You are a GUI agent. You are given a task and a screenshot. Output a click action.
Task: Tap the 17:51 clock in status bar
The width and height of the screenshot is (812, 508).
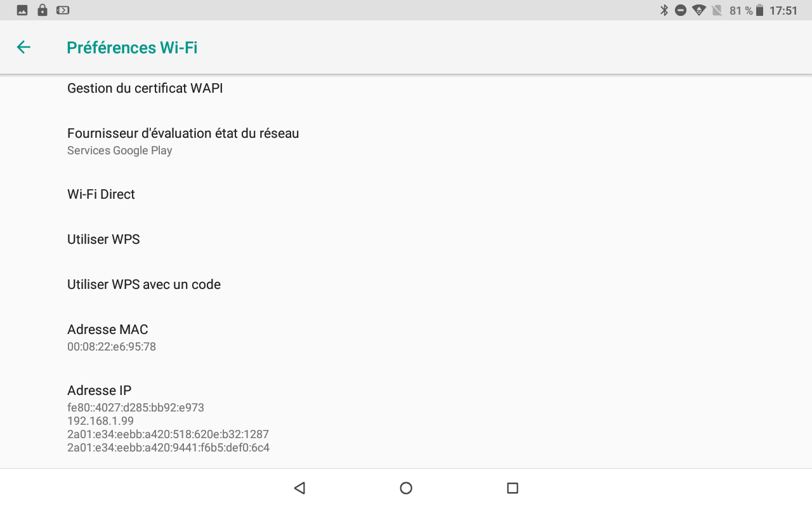[x=783, y=10]
